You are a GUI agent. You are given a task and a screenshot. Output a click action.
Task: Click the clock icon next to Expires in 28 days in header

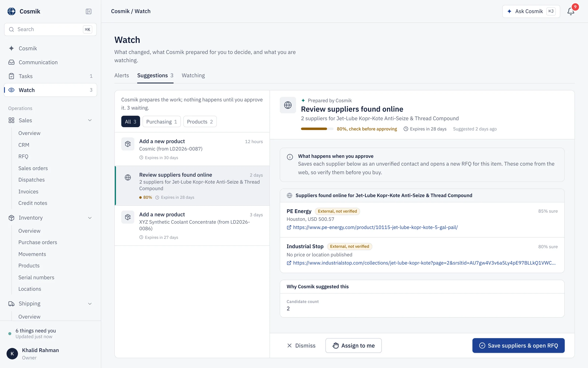pyautogui.click(x=406, y=129)
